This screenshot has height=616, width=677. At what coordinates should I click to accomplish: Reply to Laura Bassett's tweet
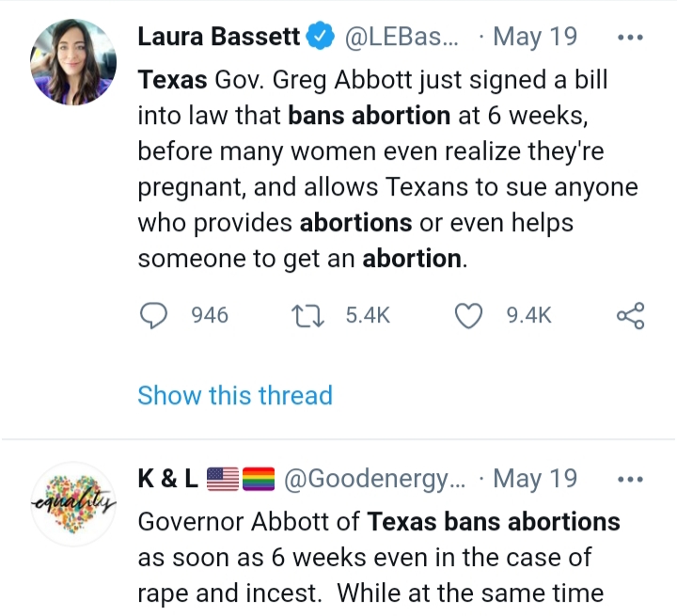[153, 316]
